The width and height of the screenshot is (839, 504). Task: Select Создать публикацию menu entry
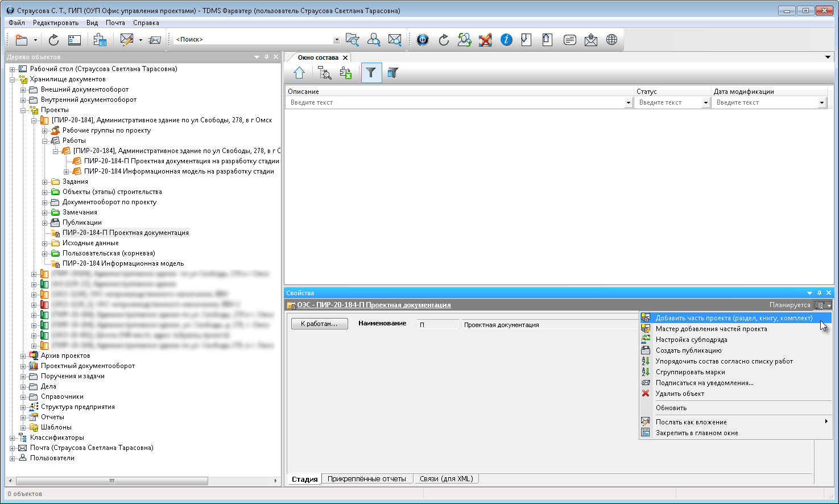tap(735, 350)
